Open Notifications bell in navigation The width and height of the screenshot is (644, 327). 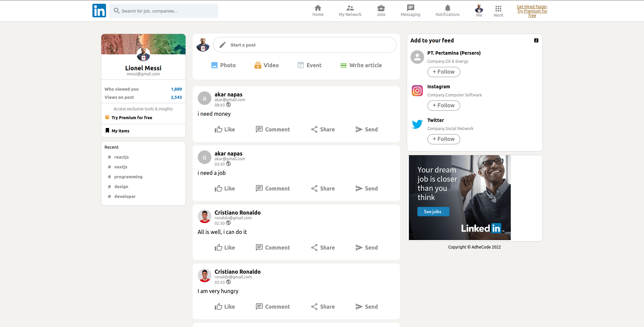click(448, 11)
